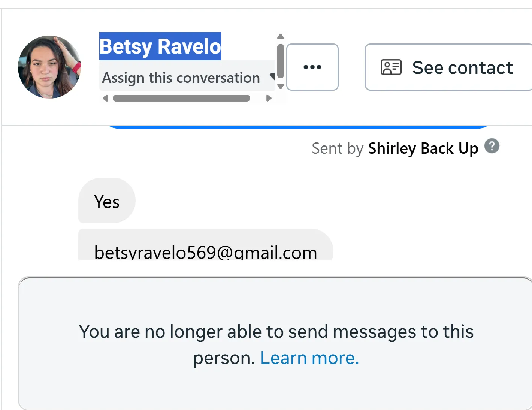Select the Yes message bubble
Screen dimensions: 532x410
pyautogui.click(x=107, y=201)
